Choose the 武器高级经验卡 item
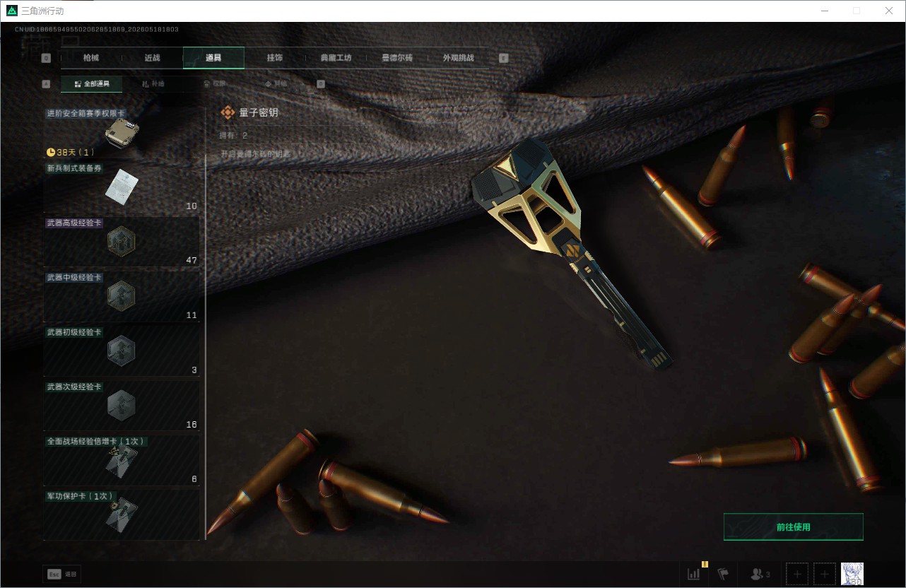906x588 pixels. pos(122,242)
